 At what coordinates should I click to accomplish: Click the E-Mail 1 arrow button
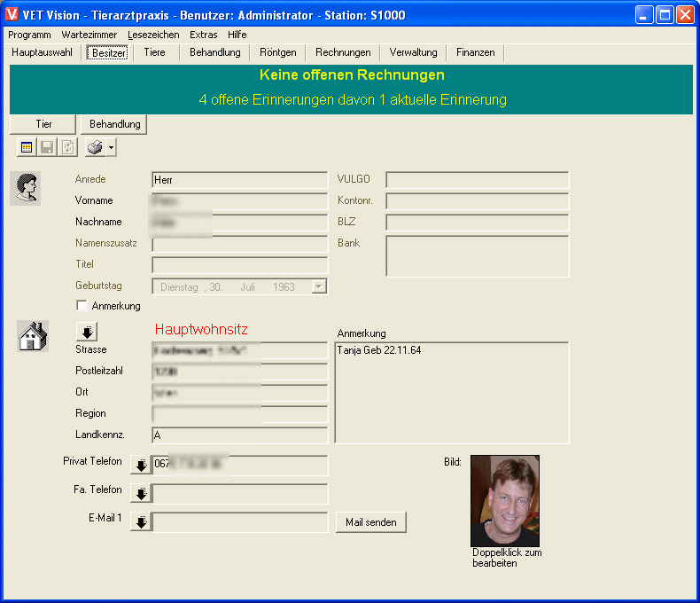tap(141, 521)
